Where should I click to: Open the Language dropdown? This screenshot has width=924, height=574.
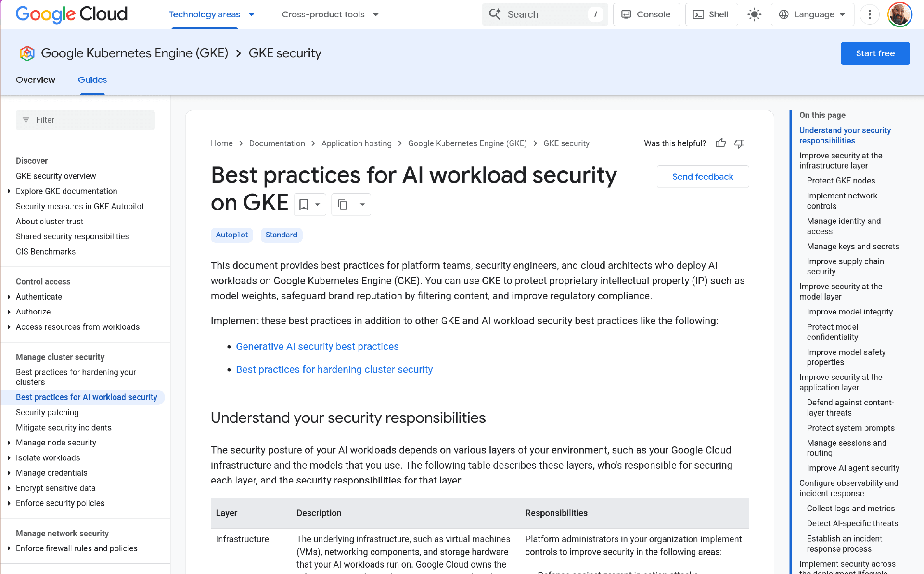812,14
